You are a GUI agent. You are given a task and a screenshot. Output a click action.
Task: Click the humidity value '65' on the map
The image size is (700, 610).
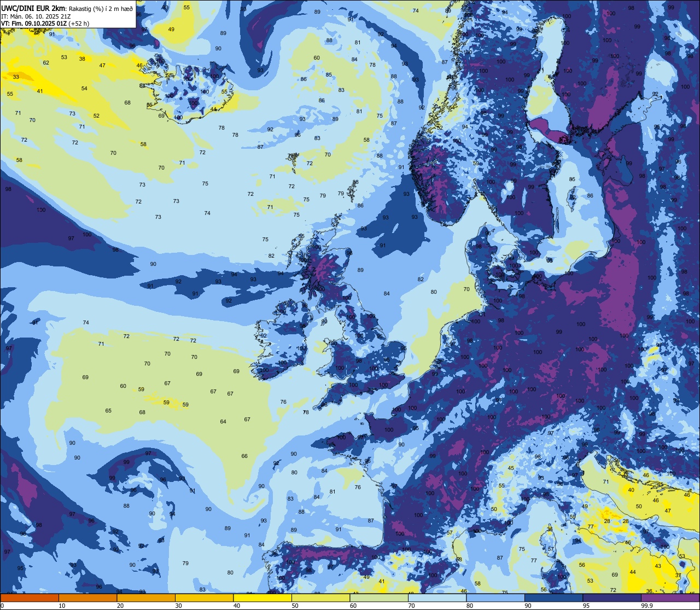(x=108, y=410)
